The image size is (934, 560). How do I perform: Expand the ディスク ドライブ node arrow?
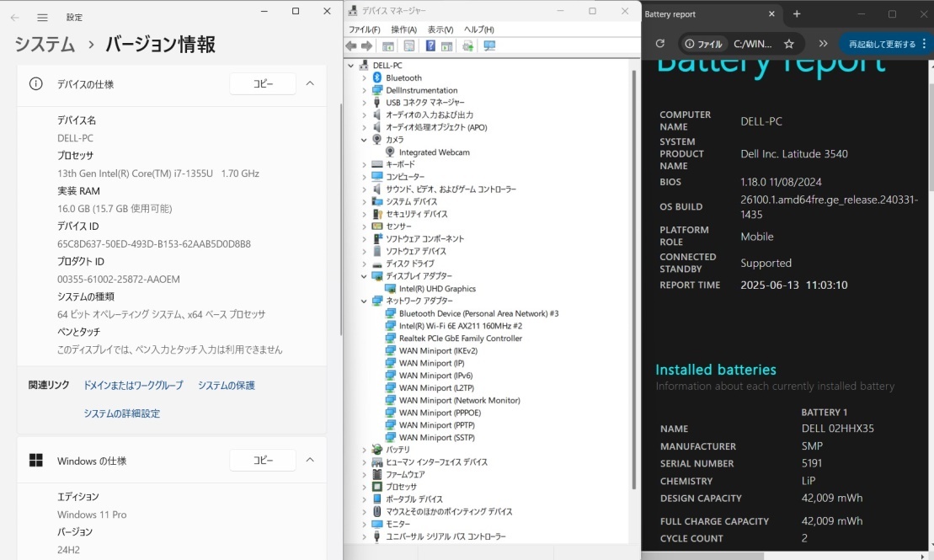pyautogui.click(x=364, y=264)
